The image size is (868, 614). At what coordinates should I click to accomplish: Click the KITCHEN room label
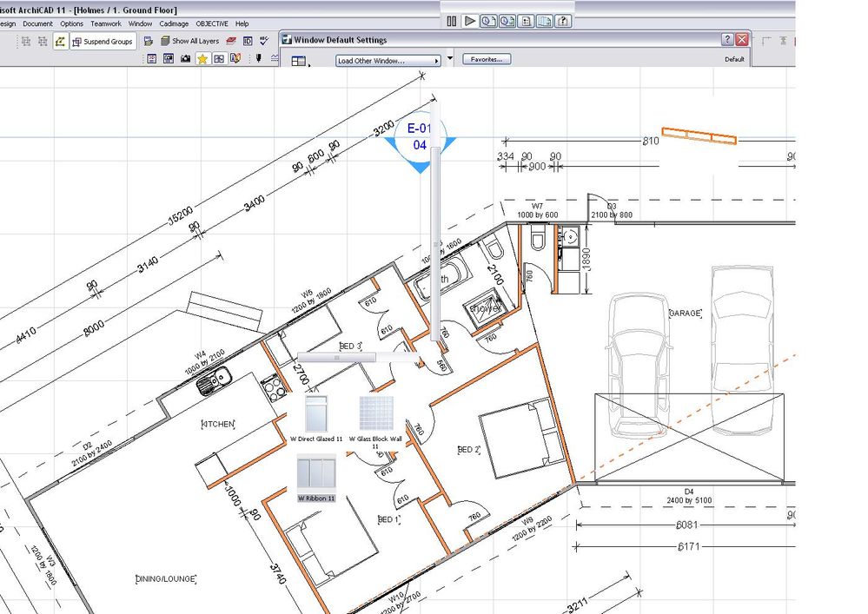[217, 425]
